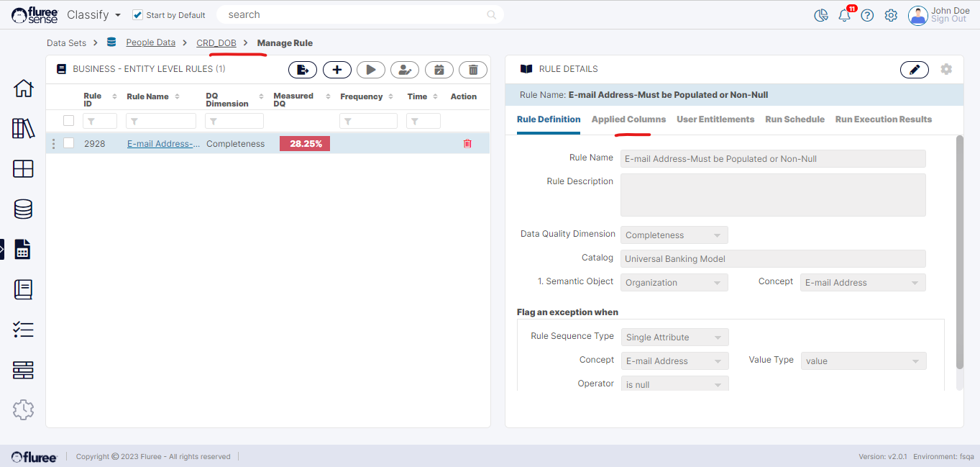Open the schedule calendar icon button
Image resolution: width=980 pixels, height=467 pixels.
pyautogui.click(x=439, y=70)
